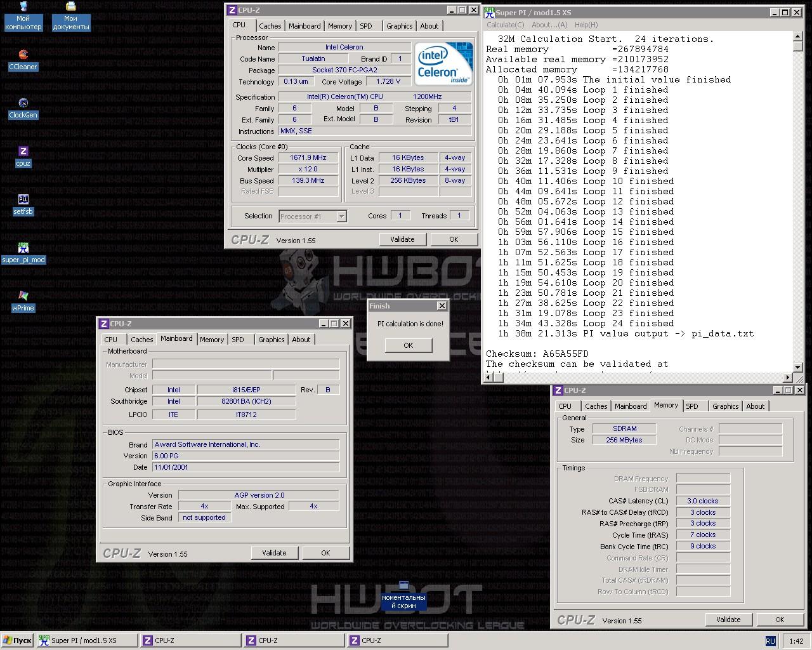The image size is (812, 650).
Task: Click the Super PI horizontal scrollbar left arrow
Action: coord(488,378)
